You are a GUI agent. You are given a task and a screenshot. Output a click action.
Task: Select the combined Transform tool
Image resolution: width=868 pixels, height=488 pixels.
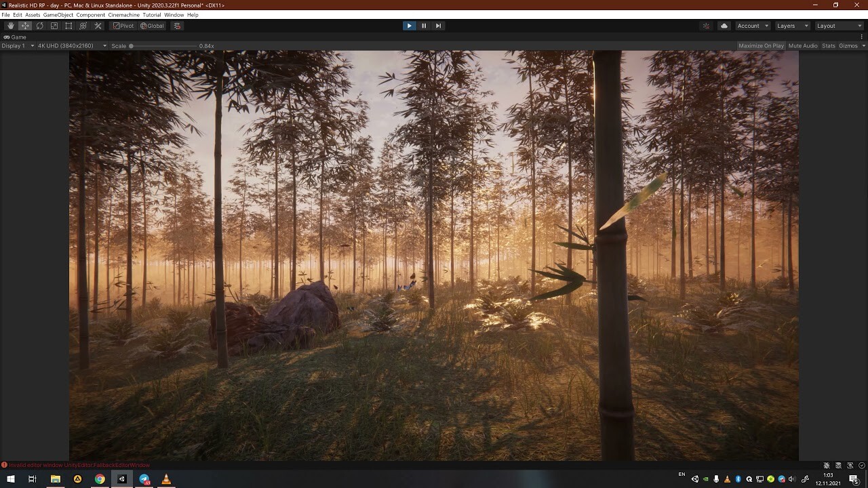83,26
